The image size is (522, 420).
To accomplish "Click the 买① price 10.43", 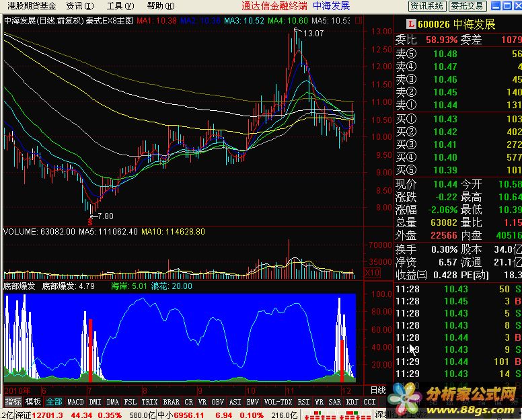I will click(445, 119).
